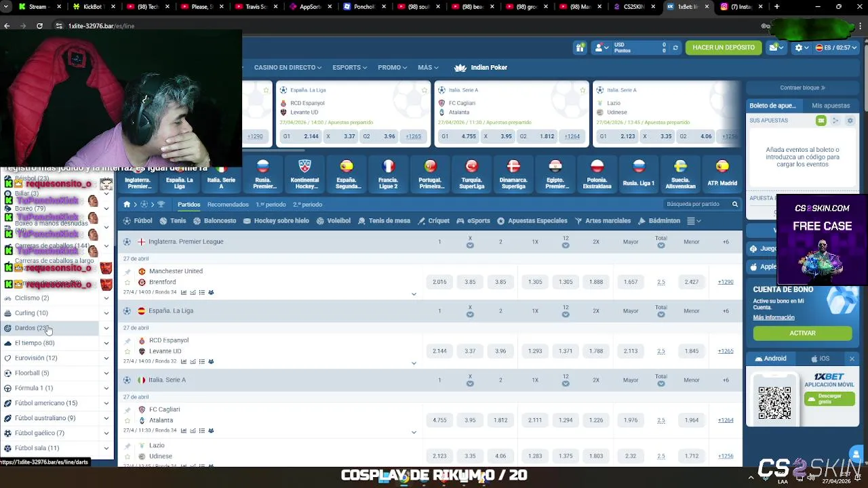Star the RCD Espanyol vs Levante match
The image size is (868, 488).
pyautogui.click(x=127, y=351)
